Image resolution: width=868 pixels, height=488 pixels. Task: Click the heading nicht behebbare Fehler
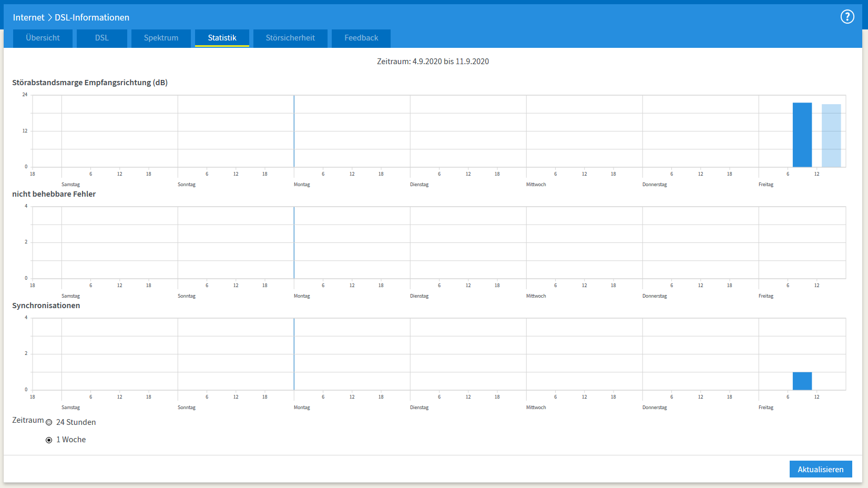tap(54, 194)
